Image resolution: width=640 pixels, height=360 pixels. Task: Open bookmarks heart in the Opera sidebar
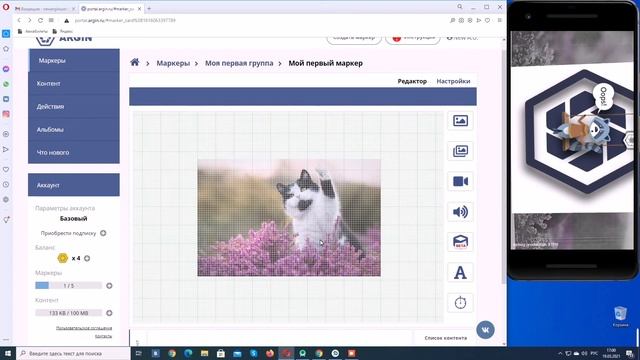point(6,169)
